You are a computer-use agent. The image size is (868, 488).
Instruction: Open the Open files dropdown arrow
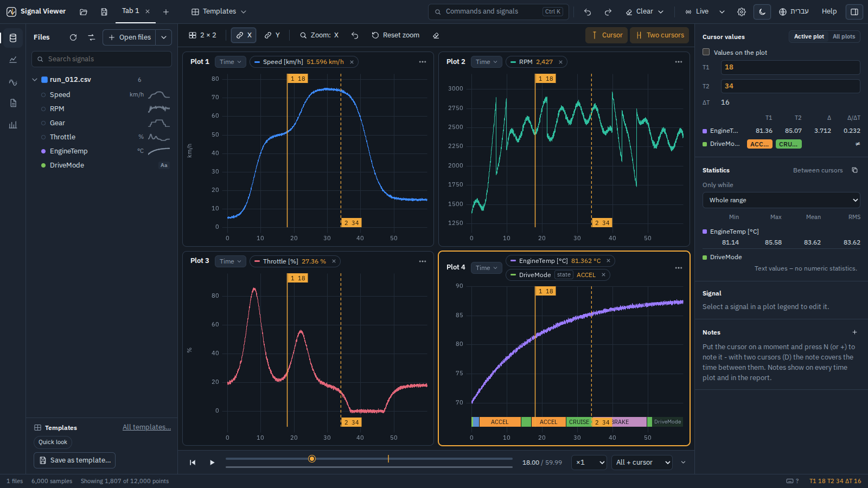pos(164,37)
